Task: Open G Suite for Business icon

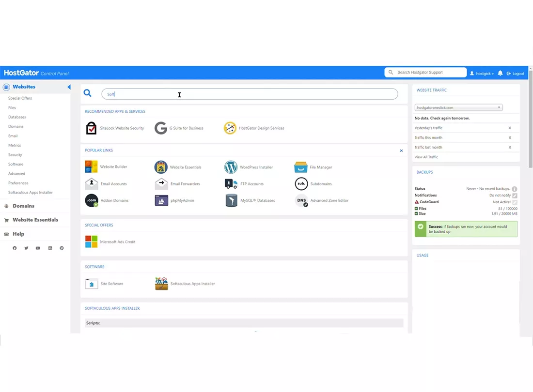Action: tap(161, 128)
